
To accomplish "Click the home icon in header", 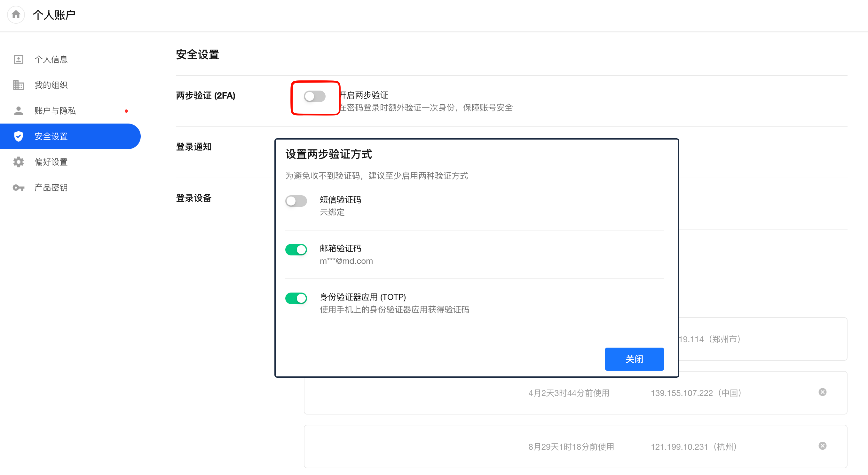I will point(16,14).
